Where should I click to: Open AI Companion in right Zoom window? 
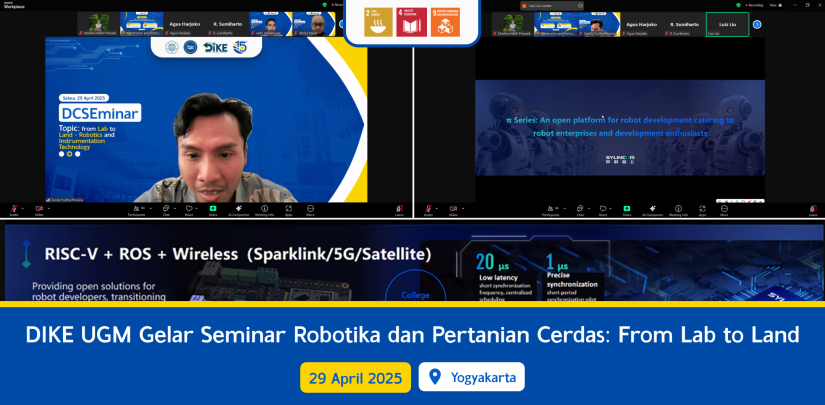(652, 210)
